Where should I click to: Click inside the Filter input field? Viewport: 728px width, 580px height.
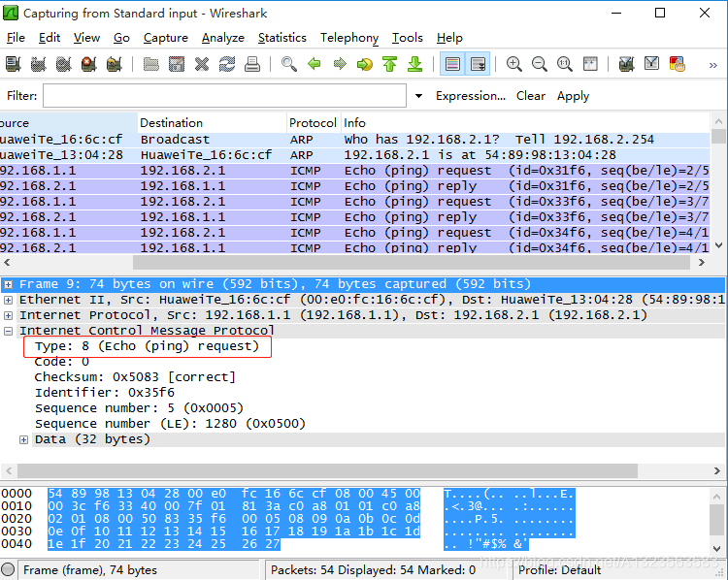(x=225, y=96)
